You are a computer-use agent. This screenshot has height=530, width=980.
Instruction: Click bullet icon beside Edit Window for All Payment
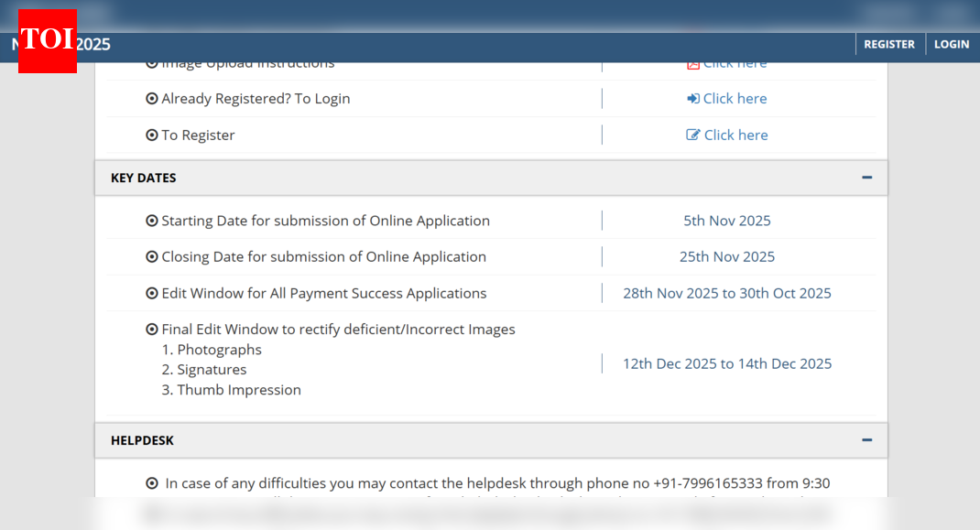pos(152,293)
